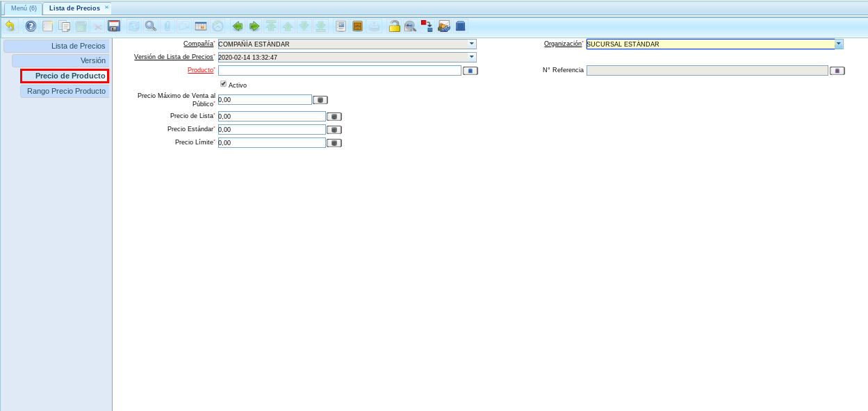Click the copy record icon
The image size is (868, 411).
coord(65,26)
